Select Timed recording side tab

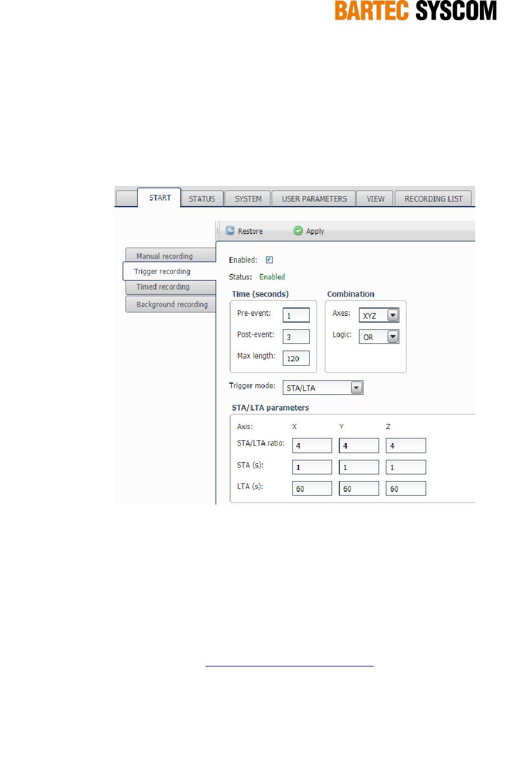171,287
